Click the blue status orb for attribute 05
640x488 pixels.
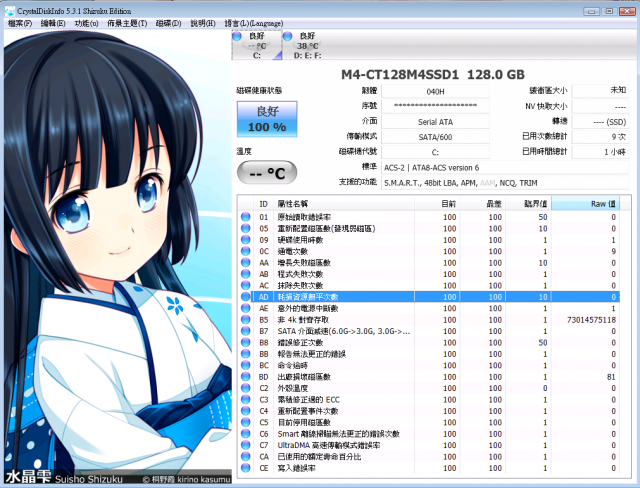click(x=245, y=228)
